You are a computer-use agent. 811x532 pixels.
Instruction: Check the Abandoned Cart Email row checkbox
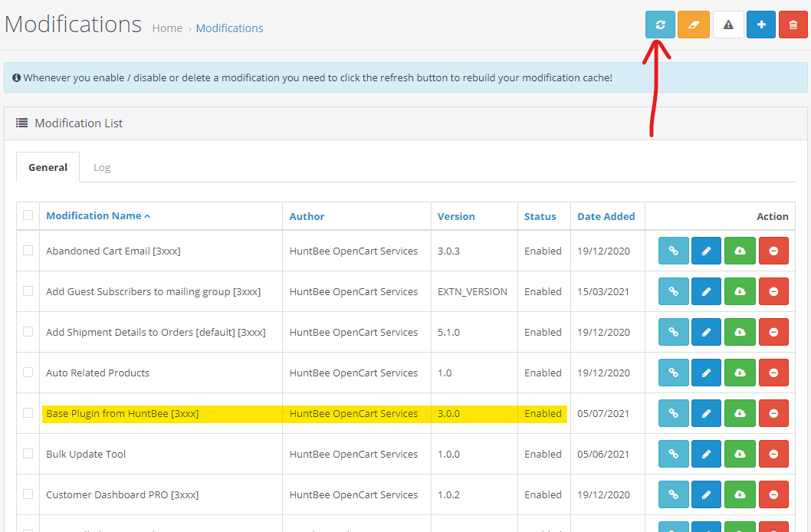coord(28,250)
